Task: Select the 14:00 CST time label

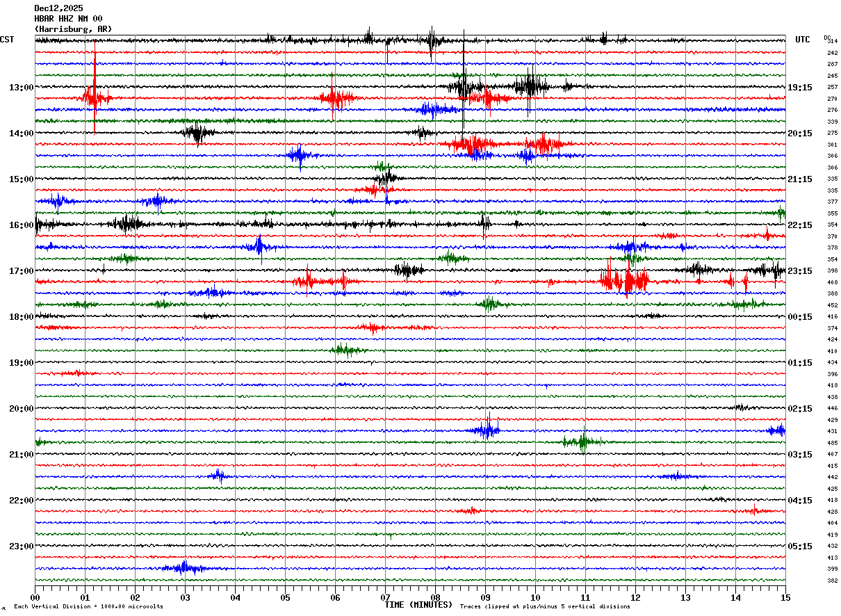Action: 21,133
